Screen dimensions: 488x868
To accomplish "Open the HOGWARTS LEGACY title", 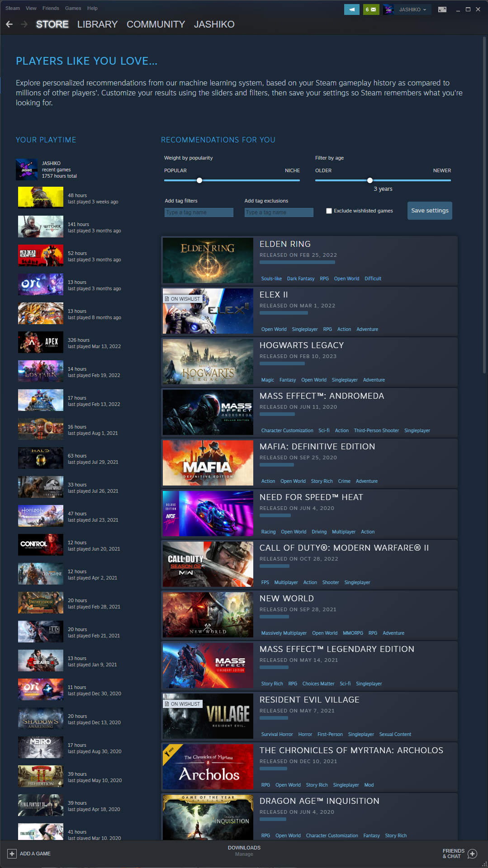I will 302,345.
